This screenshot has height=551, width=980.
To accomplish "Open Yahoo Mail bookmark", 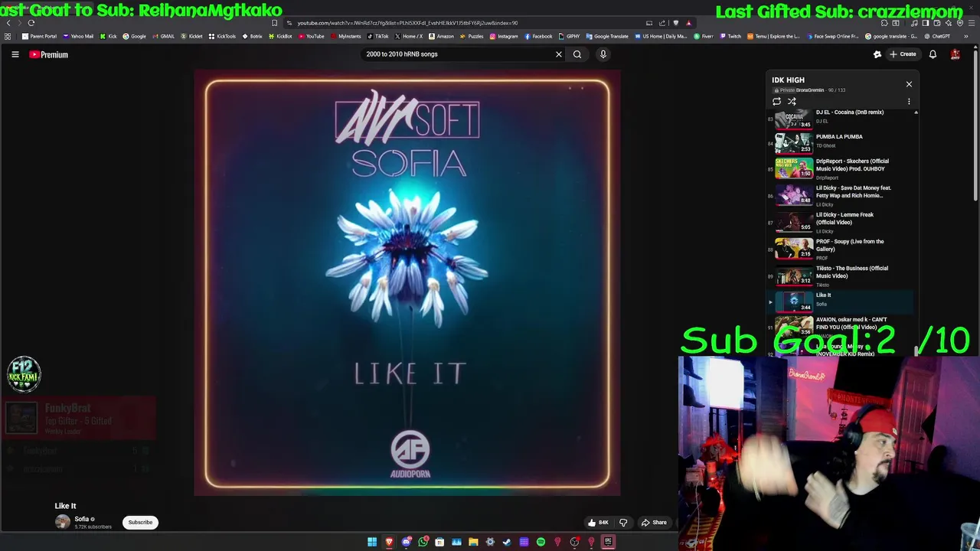I will 78,36.
